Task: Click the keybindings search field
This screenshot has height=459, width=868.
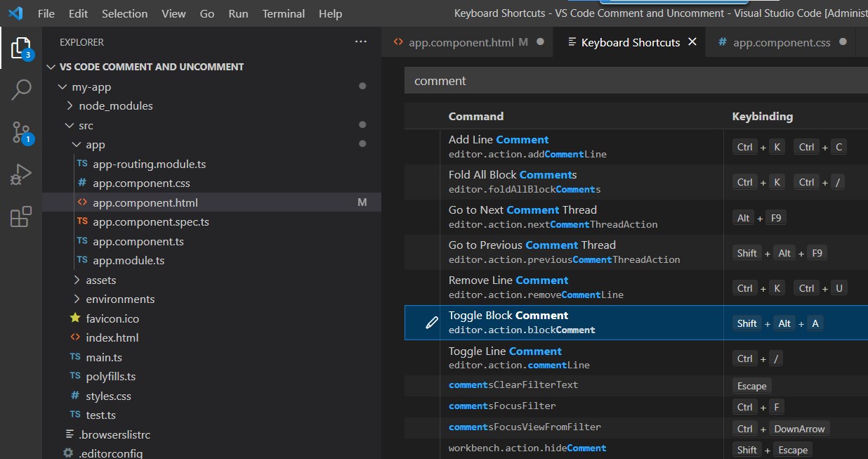Action: click(x=632, y=81)
